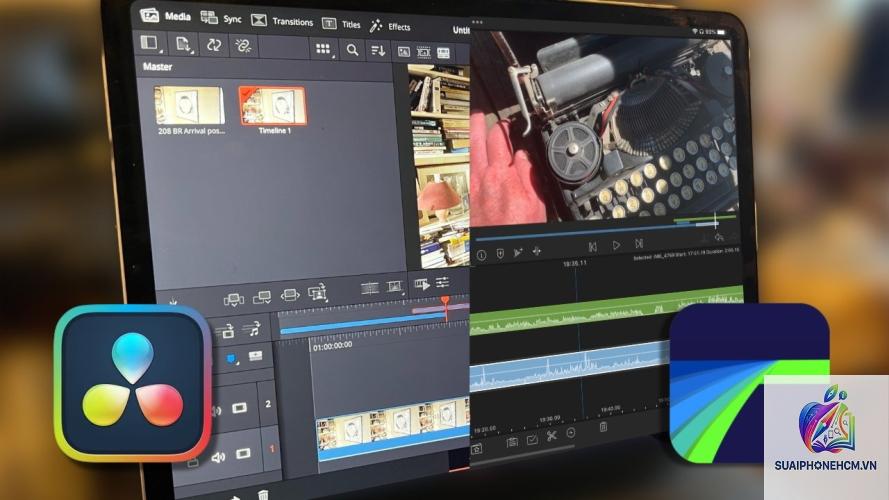Viewport: 889px width, 500px height.
Task: Select track number 1 header
Action: 272,448
